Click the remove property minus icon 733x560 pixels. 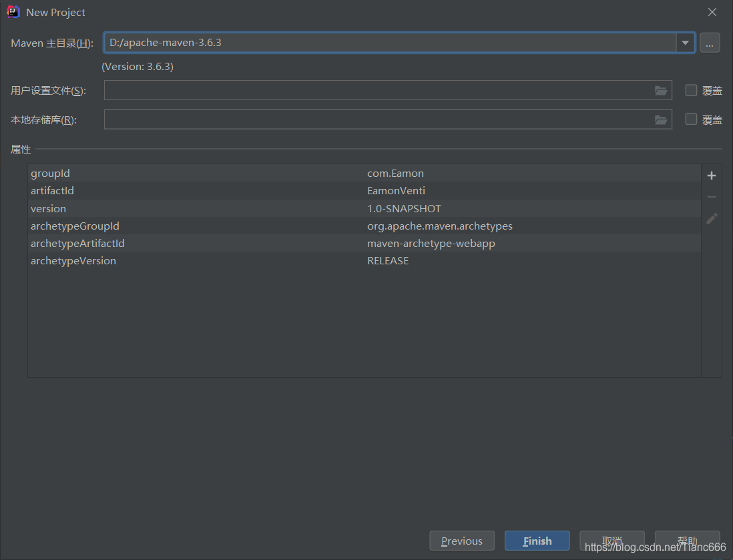pos(712,198)
